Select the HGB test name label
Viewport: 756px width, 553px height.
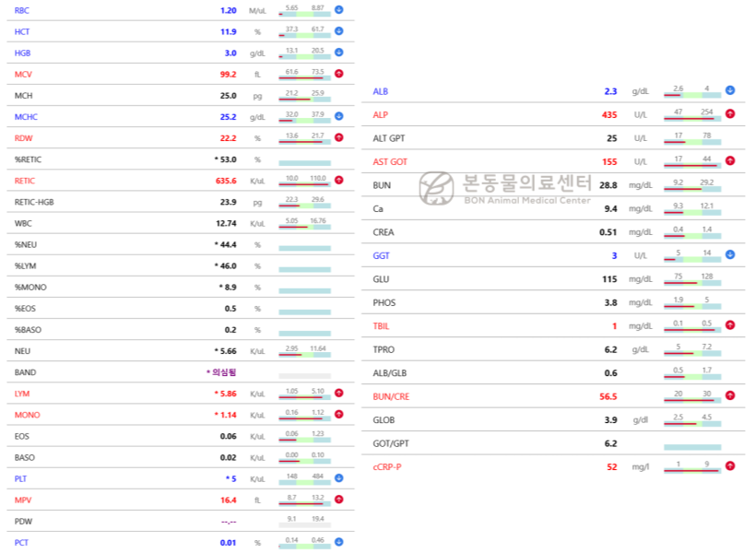coord(22,53)
